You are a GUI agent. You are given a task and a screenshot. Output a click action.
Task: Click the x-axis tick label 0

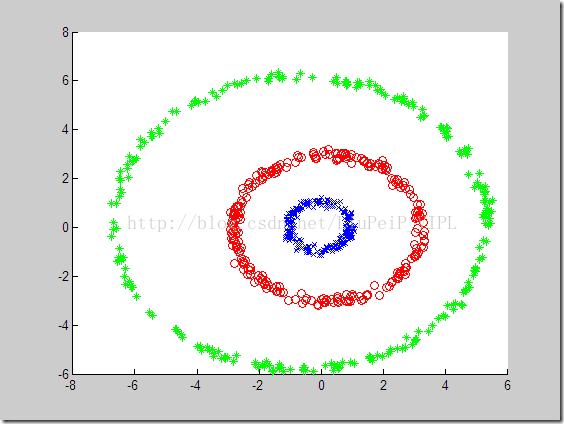click(321, 386)
